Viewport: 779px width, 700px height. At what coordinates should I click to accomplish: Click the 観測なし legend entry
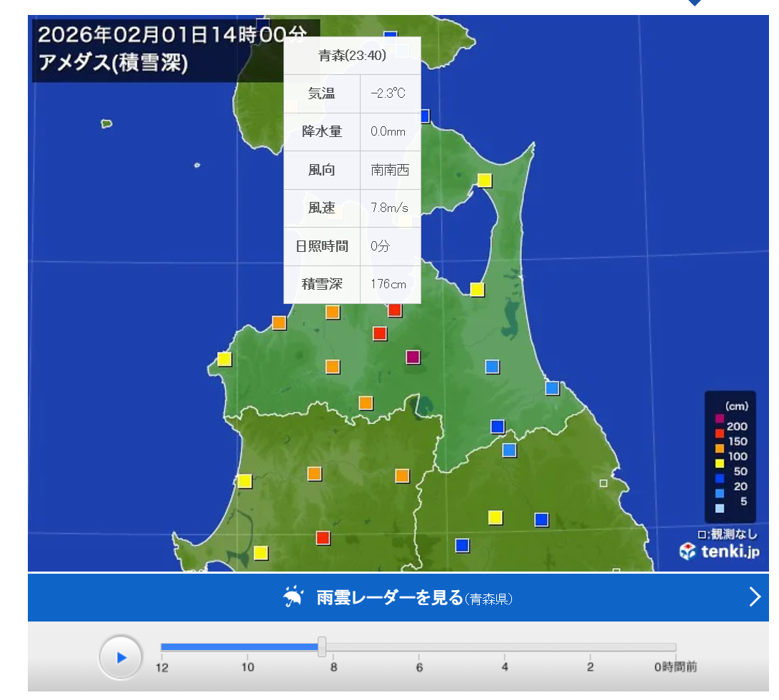pyautogui.click(x=728, y=534)
